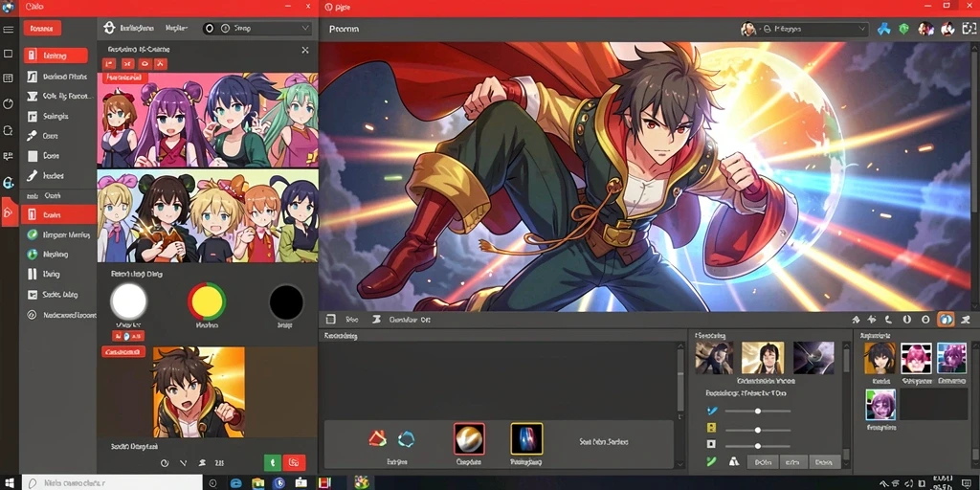Select the first red highlighted sidebar item
980x490 pixels.
[56, 56]
